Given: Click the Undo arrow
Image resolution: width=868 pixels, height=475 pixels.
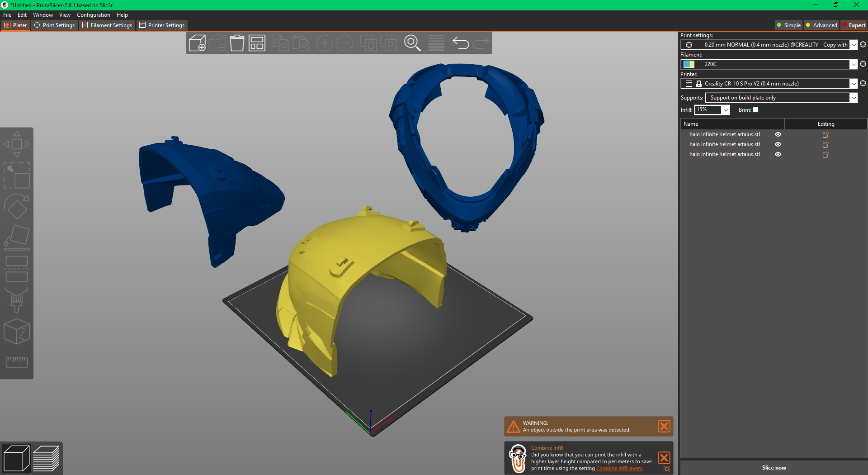Looking at the screenshot, I should (461, 43).
